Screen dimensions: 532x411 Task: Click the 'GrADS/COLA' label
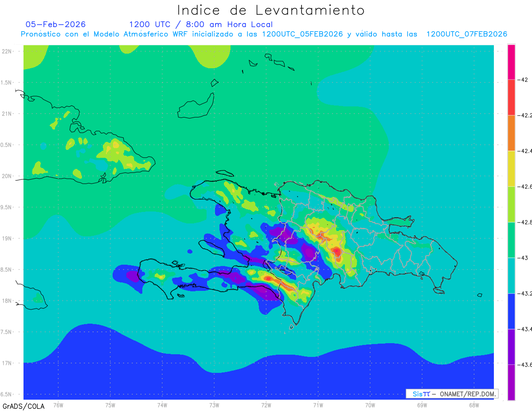point(23,406)
